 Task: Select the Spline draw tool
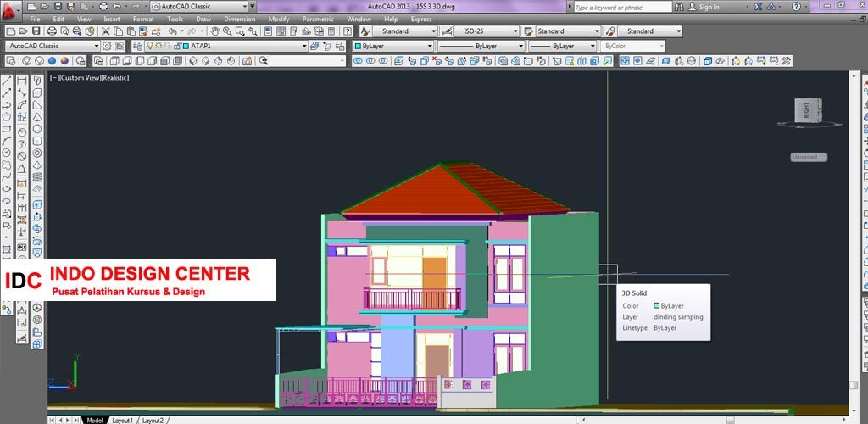(x=7, y=177)
